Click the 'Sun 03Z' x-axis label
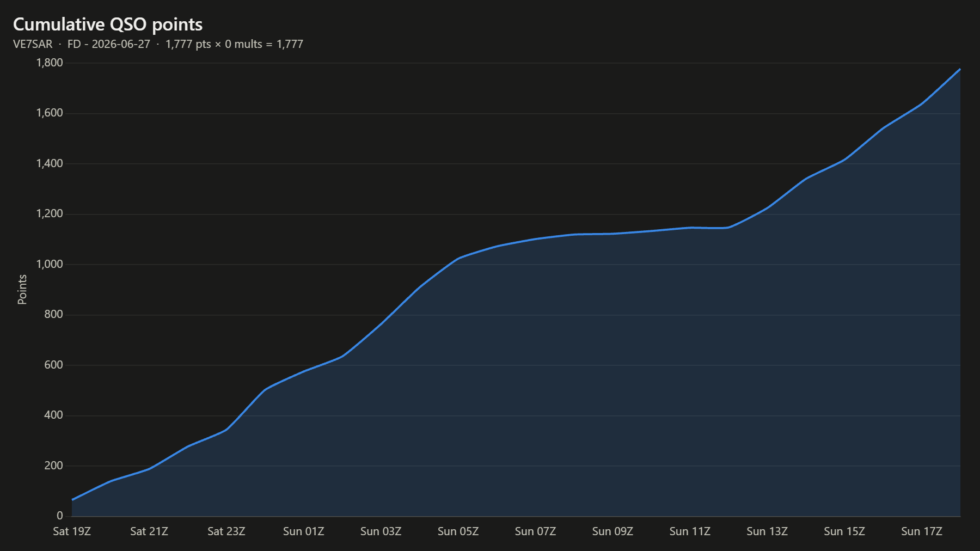980x551 pixels. tap(381, 531)
